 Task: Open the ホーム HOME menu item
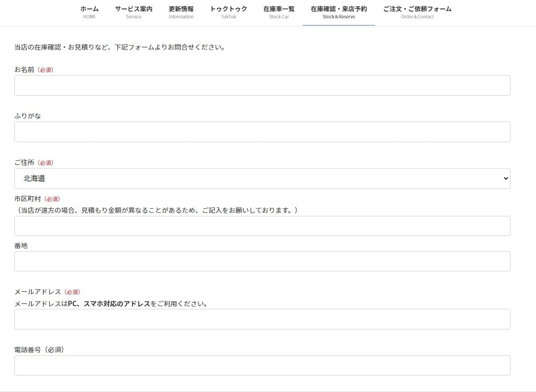tap(89, 13)
